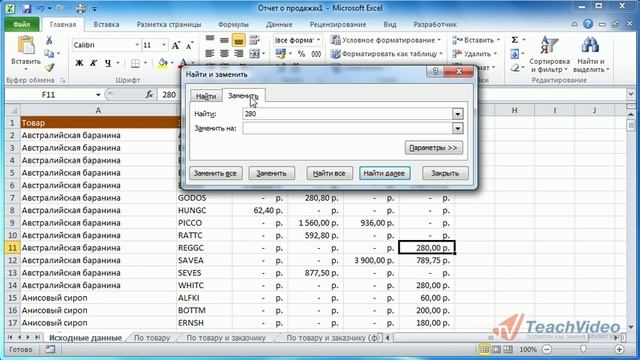Click the Найти далее button
This screenshot has height=360, width=640.
coord(384,173)
